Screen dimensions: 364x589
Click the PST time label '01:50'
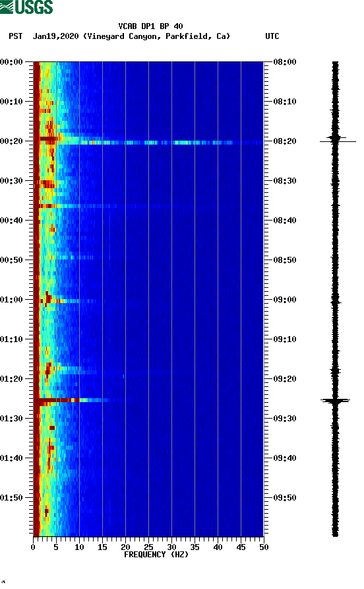click(11, 498)
